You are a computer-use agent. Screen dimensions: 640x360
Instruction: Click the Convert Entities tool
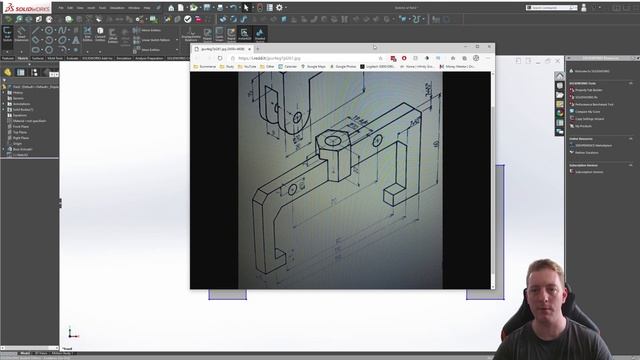pos(100,34)
